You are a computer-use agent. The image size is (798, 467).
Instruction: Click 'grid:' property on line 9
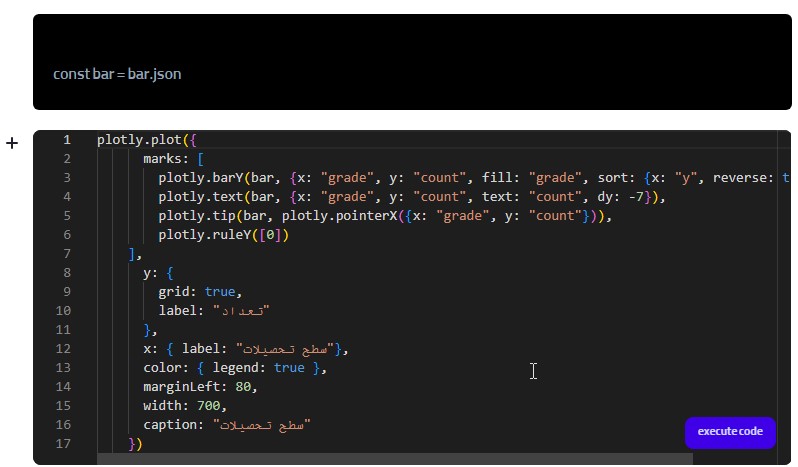pos(178,292)
